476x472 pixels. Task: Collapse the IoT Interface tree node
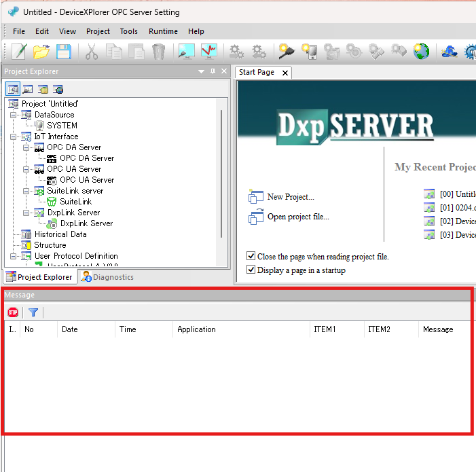[13, 137]
